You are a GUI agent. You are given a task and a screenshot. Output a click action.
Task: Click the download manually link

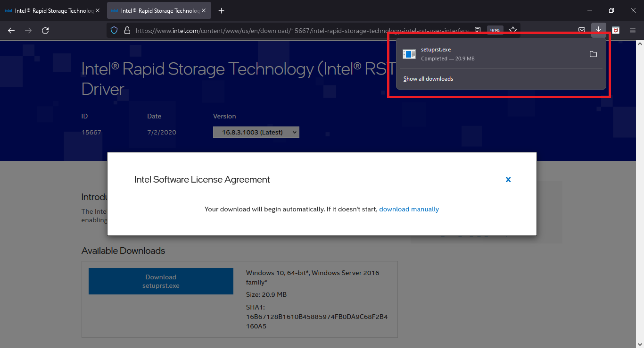[409, 209]
